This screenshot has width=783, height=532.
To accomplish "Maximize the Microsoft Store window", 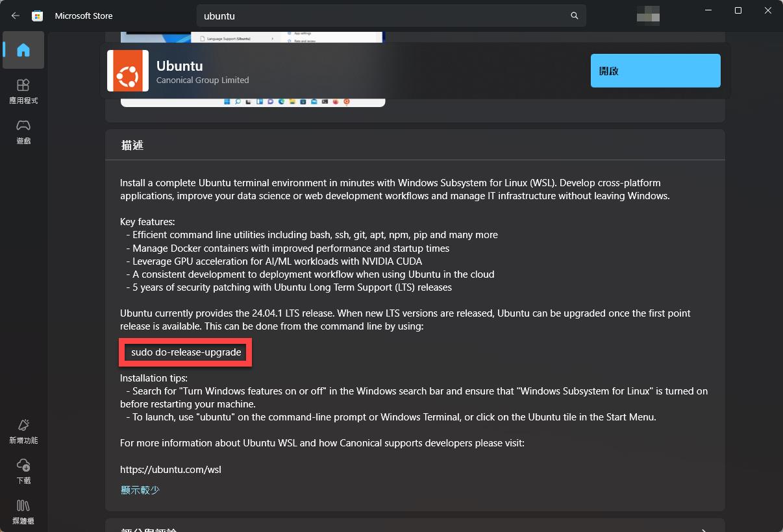I will coord(738,11).
